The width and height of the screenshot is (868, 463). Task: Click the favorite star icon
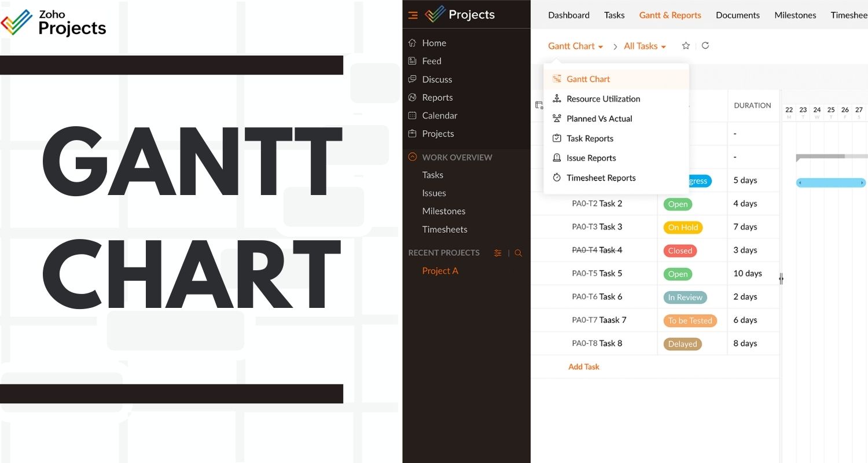686,46
